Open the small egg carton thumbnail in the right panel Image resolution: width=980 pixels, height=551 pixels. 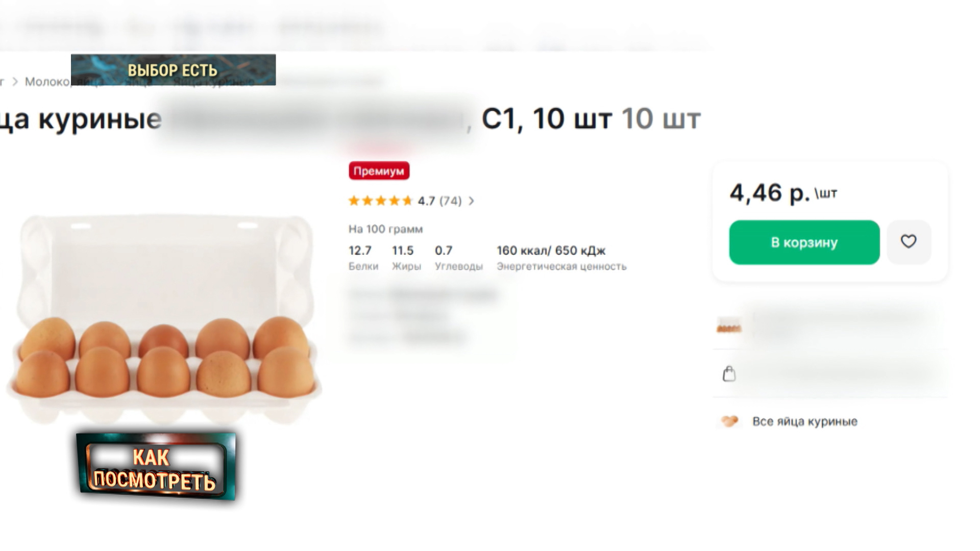(729, 327)
